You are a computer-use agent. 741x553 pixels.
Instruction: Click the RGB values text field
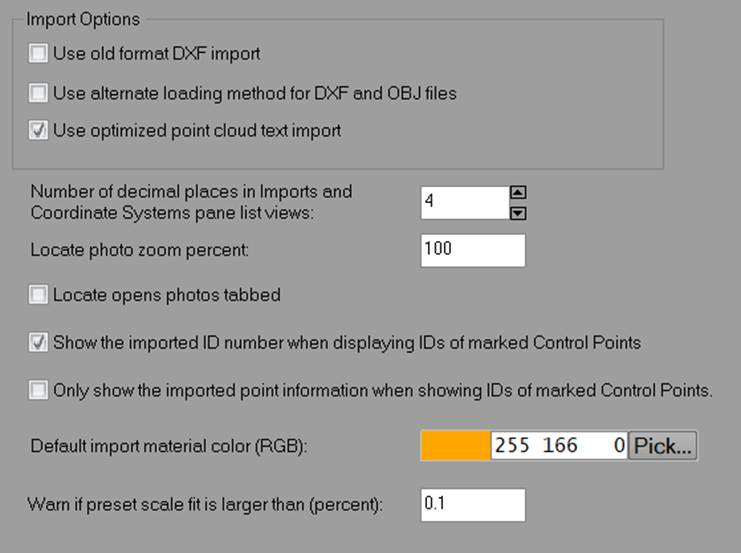[558, 446]
